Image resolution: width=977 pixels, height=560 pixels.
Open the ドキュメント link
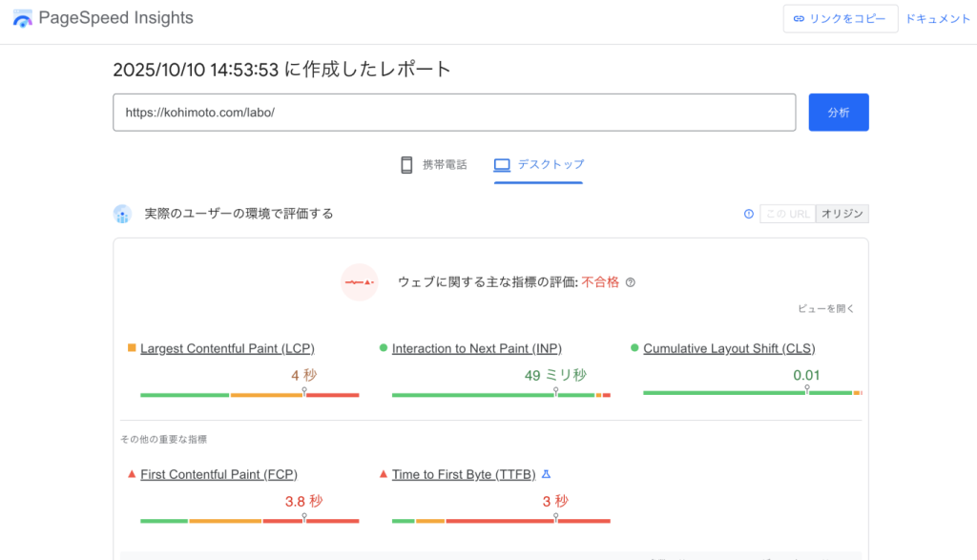(x=939, y=17)
